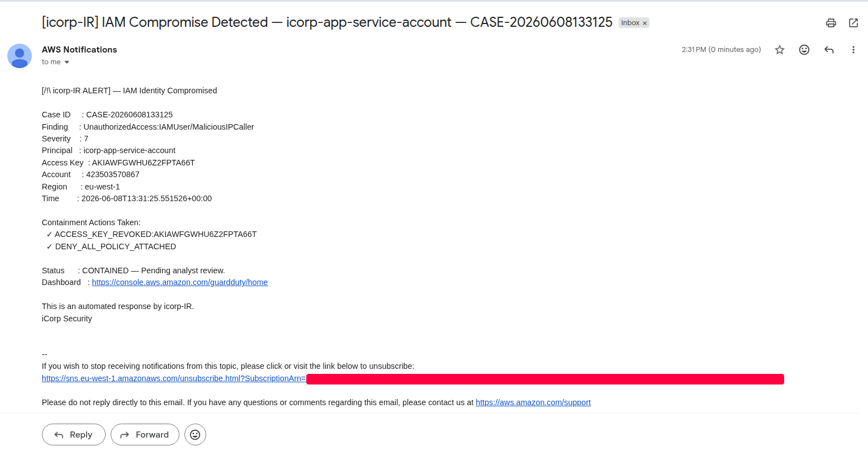
Task: Open the aws.amazon.com/support link
Action: tap(533, 402)
